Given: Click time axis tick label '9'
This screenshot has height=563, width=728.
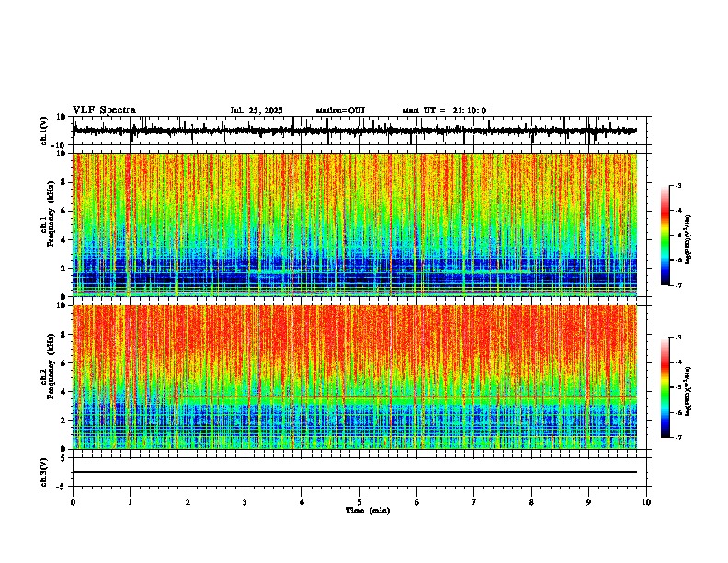Looking at the screenshot, I should point(588,502).
